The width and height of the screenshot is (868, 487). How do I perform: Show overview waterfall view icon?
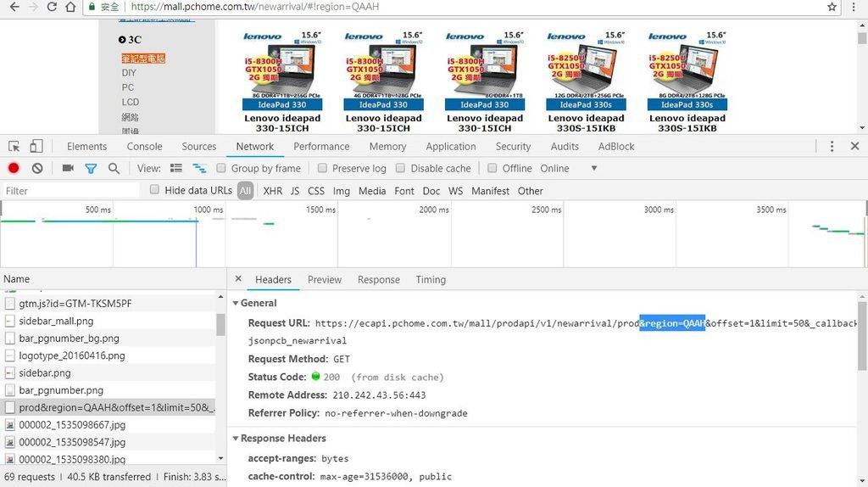coord(199,168)
